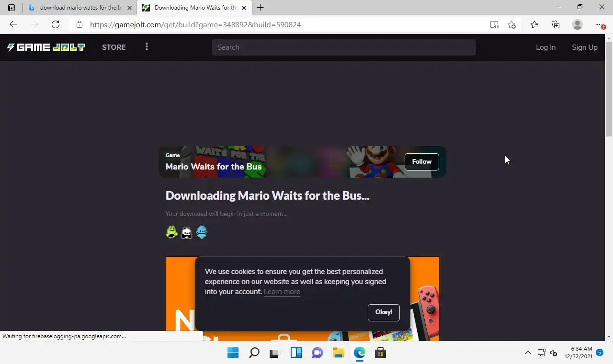613x364 pixels.
Task: Click the browser address bar URL
Action: pos(195,24)
